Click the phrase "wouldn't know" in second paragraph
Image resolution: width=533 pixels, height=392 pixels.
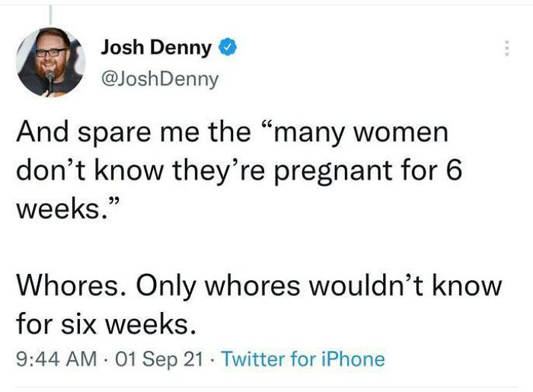pyautogui.click(x=405, y=285)
